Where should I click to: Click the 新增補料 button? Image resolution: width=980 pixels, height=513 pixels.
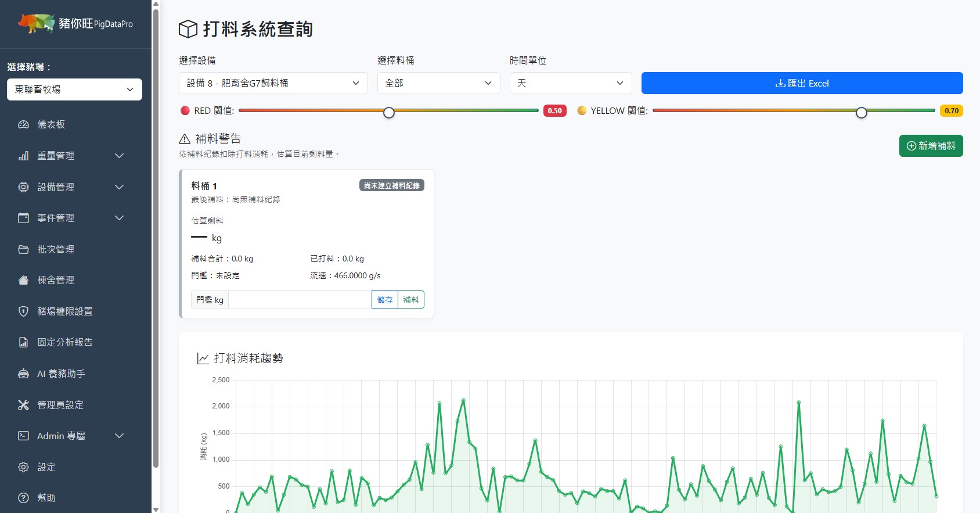[x=931, y=146]
